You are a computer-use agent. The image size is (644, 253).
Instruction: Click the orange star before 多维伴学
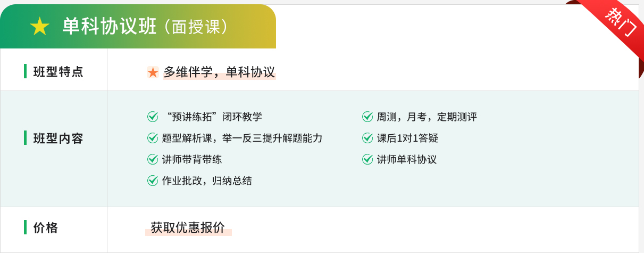(x=153, y=72)
